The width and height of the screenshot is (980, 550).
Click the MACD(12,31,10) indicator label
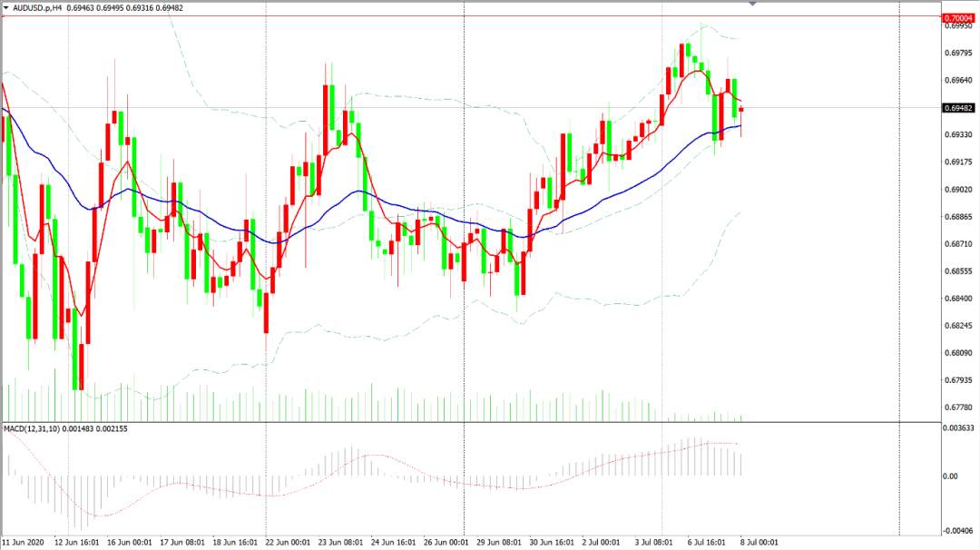[32, 428]
